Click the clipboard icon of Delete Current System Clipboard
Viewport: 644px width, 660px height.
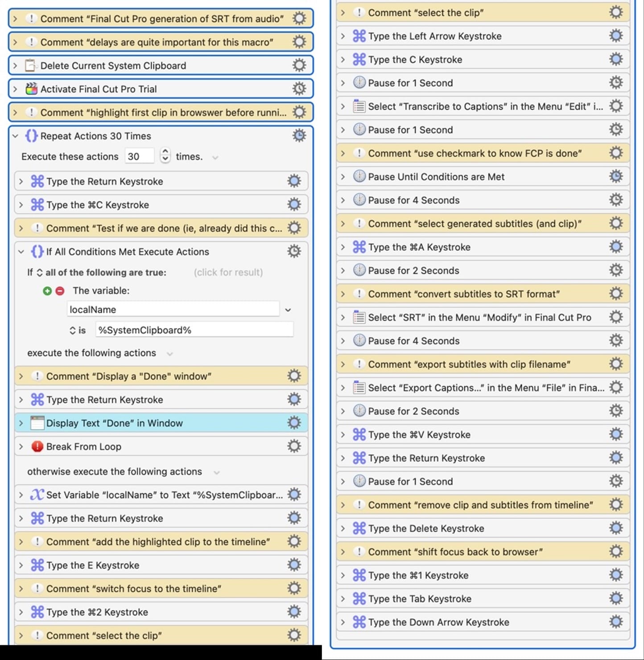pyautogui.click(x=30, y=66)
